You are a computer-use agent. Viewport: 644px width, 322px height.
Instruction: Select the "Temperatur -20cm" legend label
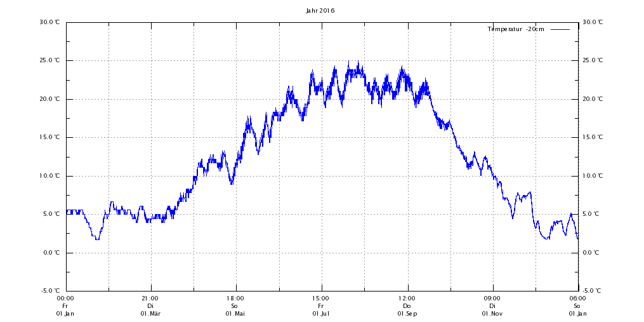click(x=515, y=29)
